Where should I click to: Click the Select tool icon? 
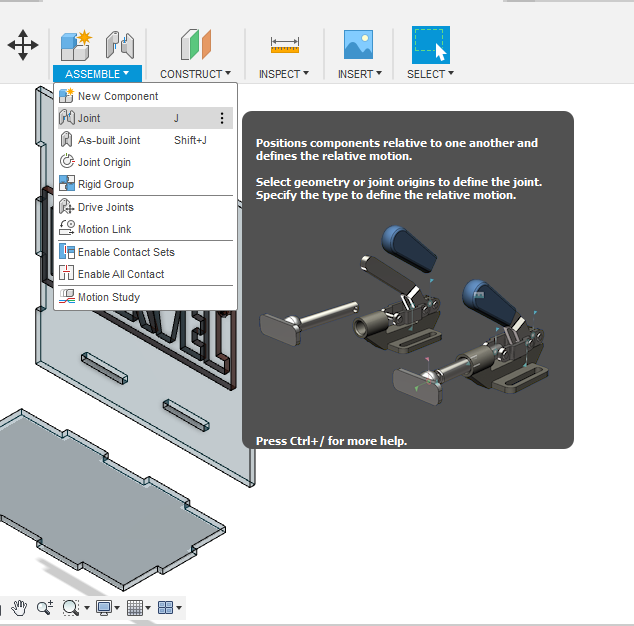pos(431,45)
